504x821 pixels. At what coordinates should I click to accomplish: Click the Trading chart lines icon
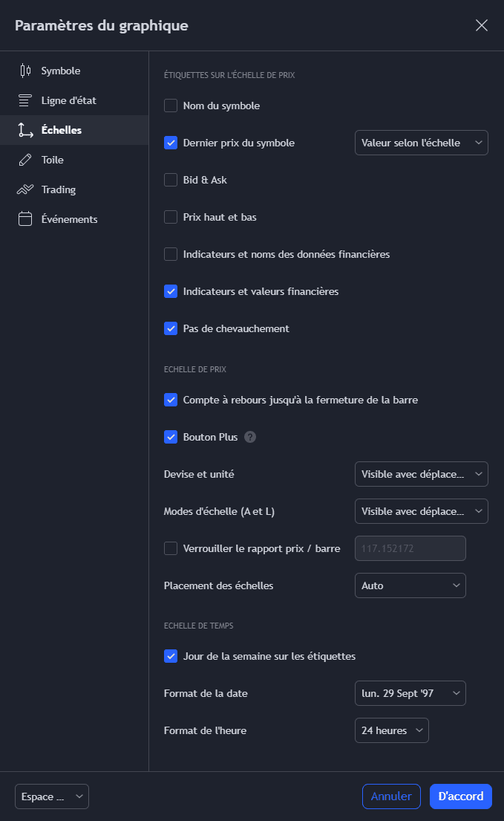[25, 189]
